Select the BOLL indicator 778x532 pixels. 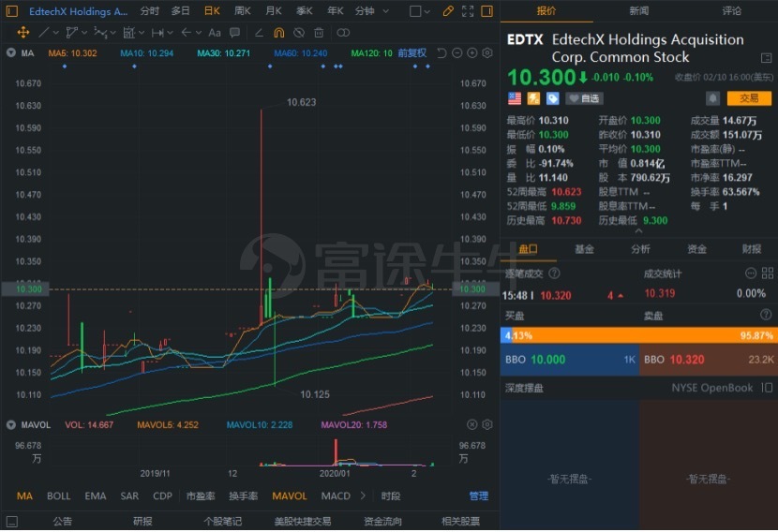click(58, 495)
